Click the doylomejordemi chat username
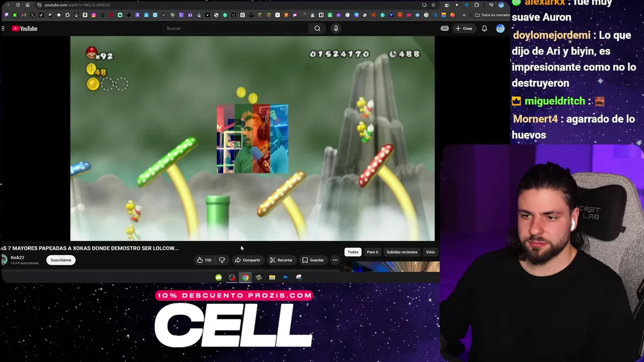The image size is (644, 362). click(551, 35)
